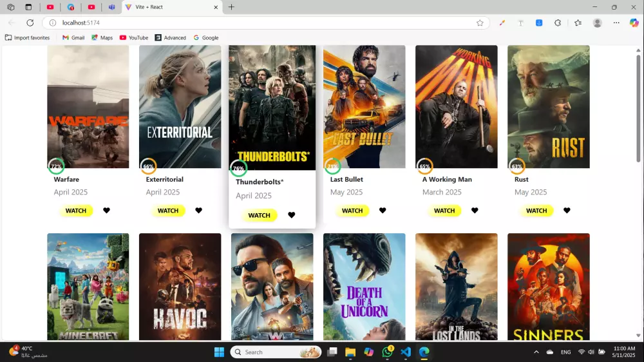Toggle heart icon under A Working Man
This screenshot has width=644, height=362.
475,211
